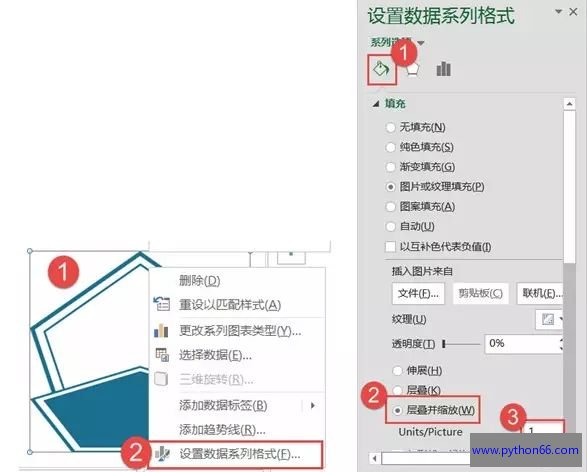Click the 设置数据系列格式 menu icon
This screenshot has height=472, width=587.
pos(162,454)
